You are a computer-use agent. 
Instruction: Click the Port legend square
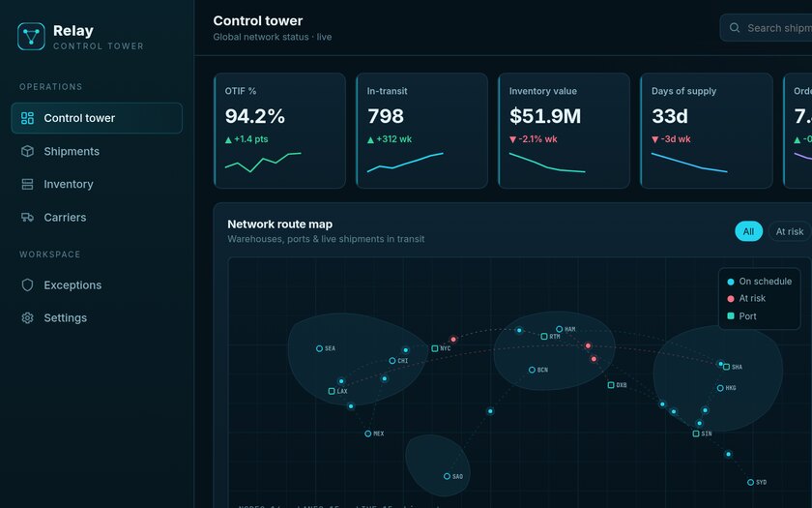(x=731, y=315)
